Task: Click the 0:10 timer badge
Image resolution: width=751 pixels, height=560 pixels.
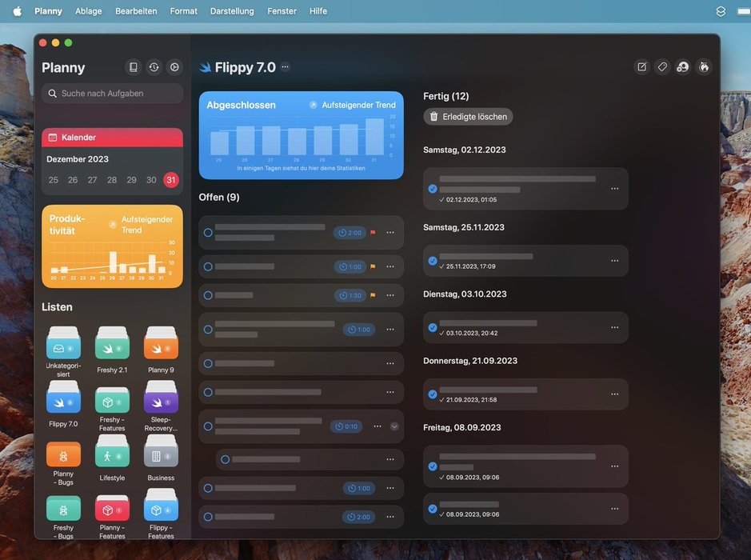Action: click(346, 426)
